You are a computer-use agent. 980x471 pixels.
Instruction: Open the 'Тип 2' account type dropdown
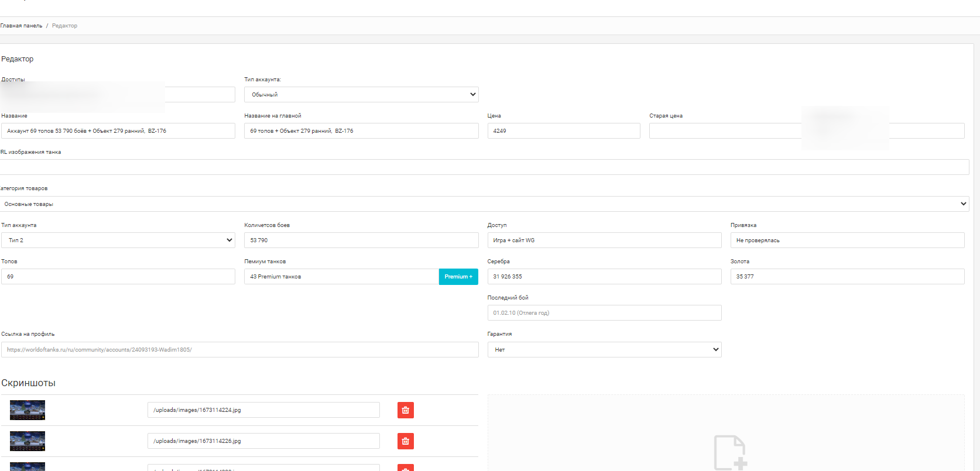point(118,240)
